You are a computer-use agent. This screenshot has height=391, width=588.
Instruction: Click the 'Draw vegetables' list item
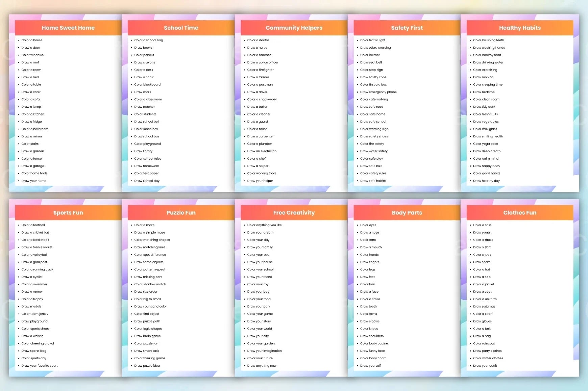(486, 122)
